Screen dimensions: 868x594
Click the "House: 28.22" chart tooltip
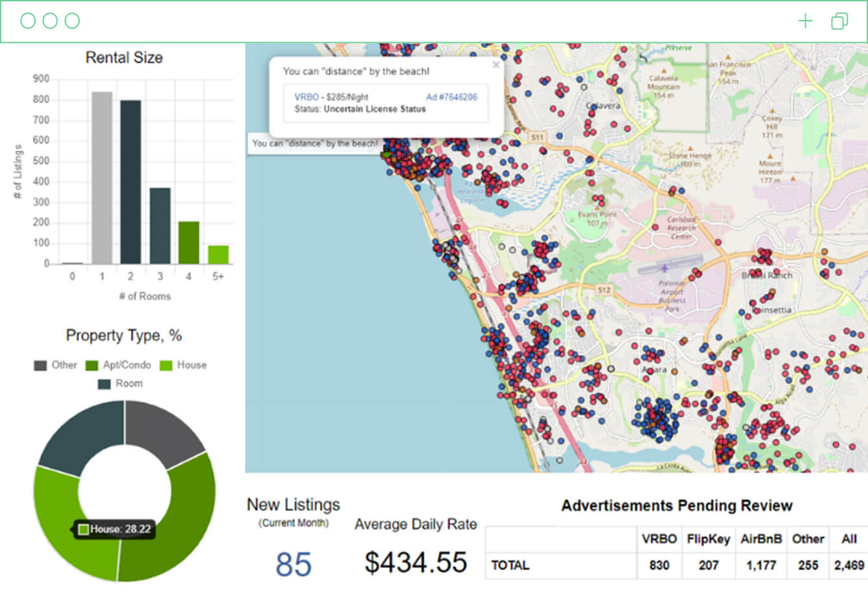pyautogui.click(x=115, y=529)
